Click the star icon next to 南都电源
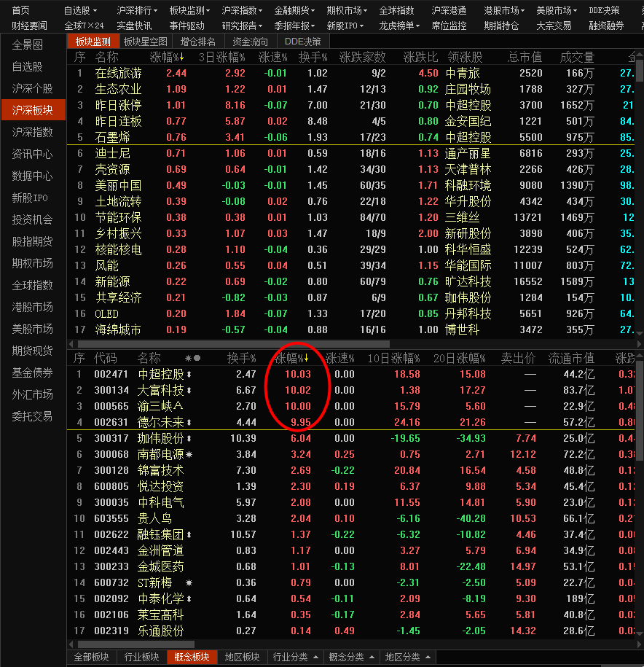This screenshot has height=667, width=644. 189,455
